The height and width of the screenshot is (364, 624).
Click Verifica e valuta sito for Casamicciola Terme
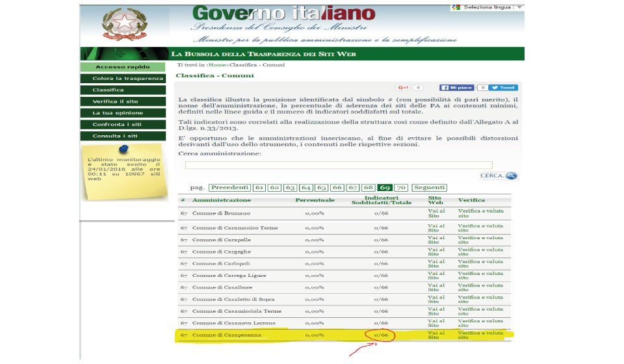click(480, 311)
